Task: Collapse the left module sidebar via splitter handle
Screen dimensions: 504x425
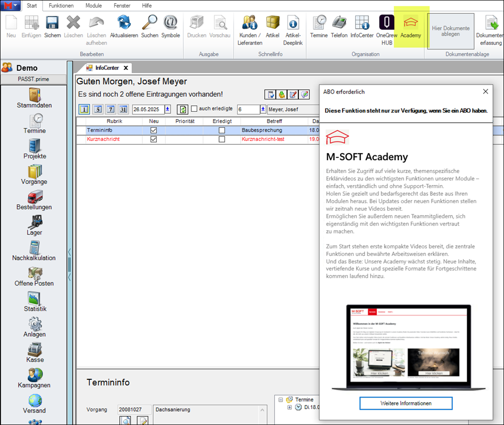Action: [70, 264]
